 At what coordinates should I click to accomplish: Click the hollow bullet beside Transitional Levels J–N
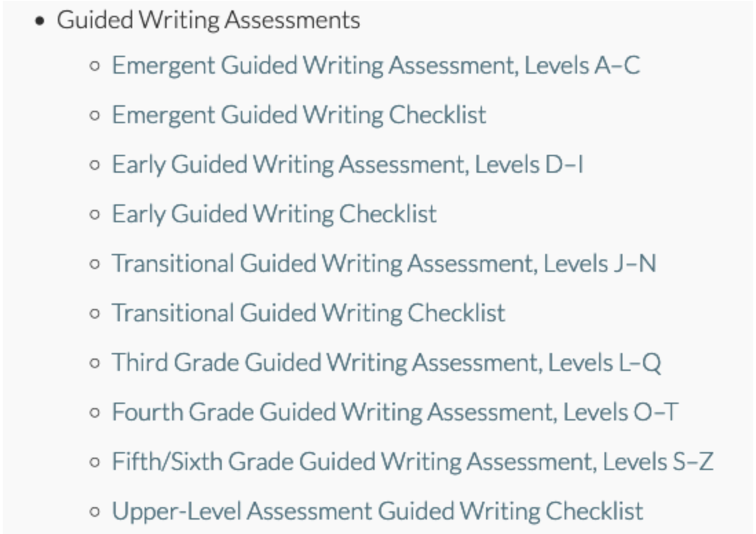point(95,264)
